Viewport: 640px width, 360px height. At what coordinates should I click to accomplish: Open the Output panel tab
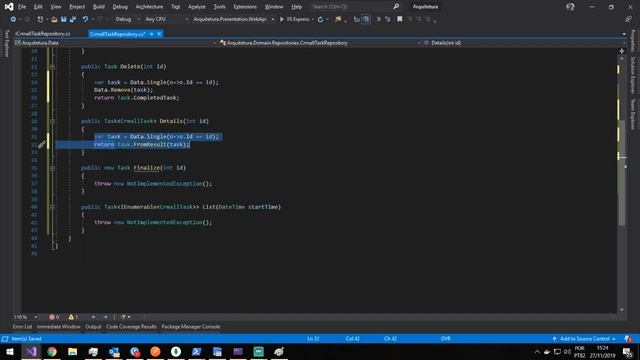(93, 327)
